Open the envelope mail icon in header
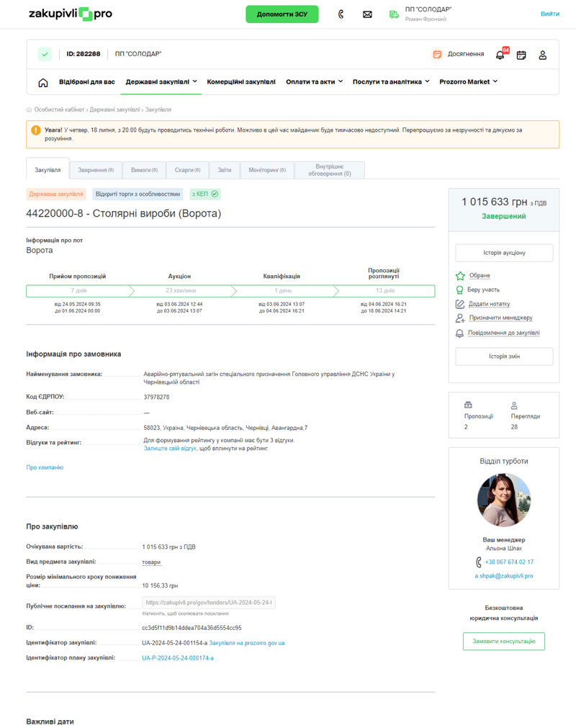The height and width of the screenshot is (728, 576). pos(367,14)
